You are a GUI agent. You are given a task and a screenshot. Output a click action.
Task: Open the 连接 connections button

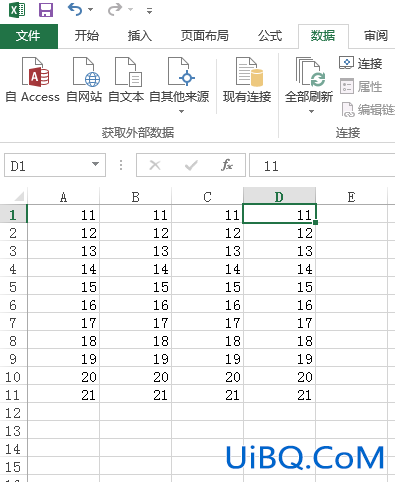pos(361,63)
